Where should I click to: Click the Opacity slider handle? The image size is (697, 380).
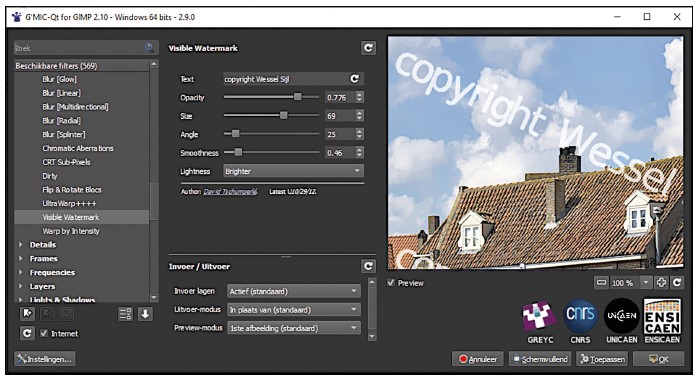pos(297,97)
